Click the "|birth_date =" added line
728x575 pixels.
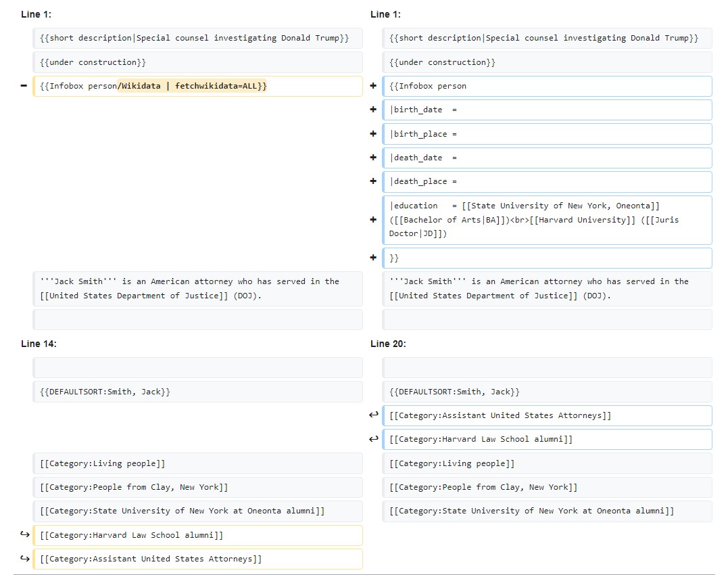(x=548, y=110)
